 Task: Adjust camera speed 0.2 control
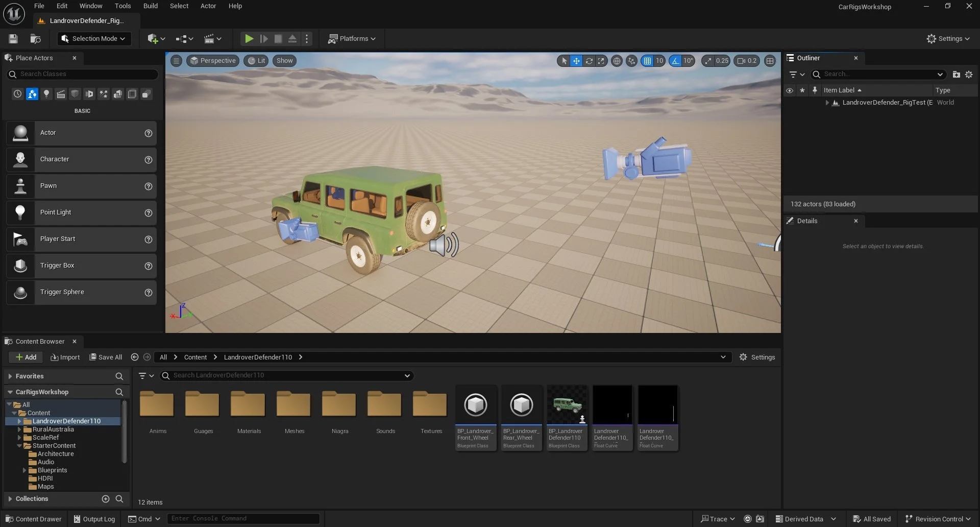[747, 61]
